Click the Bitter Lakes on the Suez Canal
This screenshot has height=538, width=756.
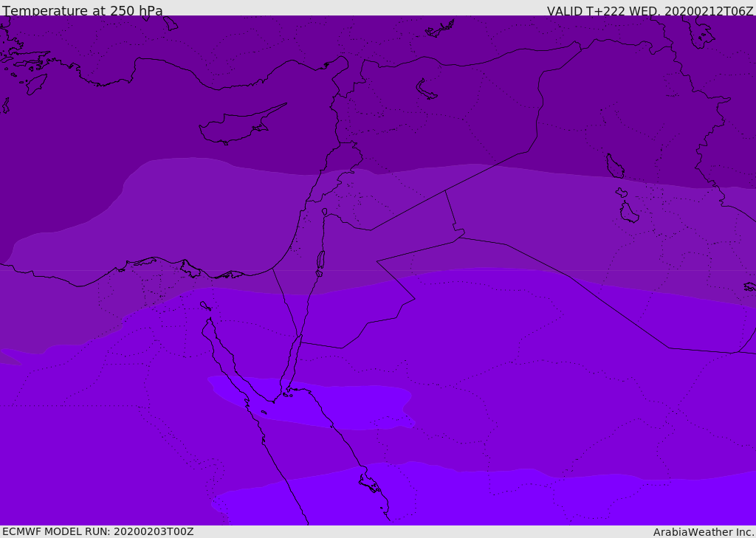(205, 305)
